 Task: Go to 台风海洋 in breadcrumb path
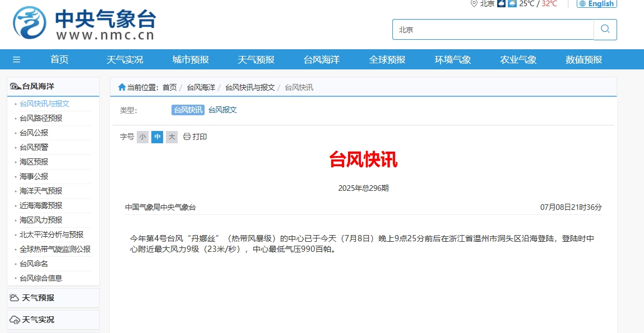point(201,87)
